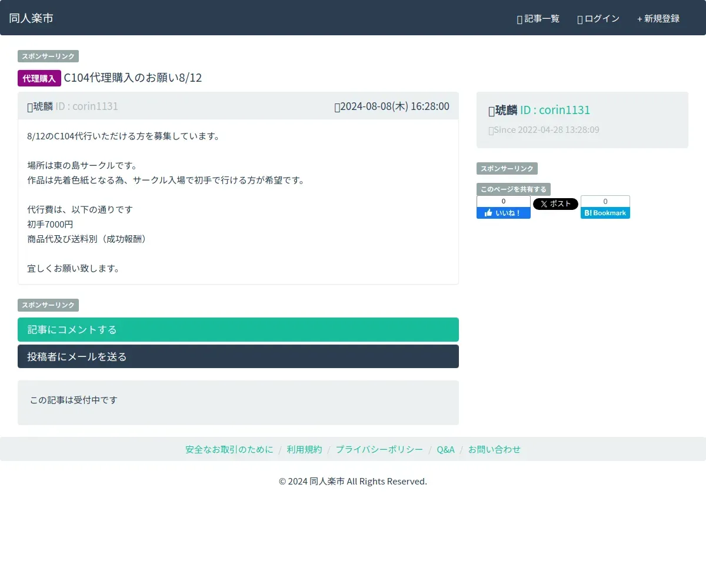Screen dimensions: 706x588
Task: Open 記事一覧 in the top navigation
Action: (538, 19)
